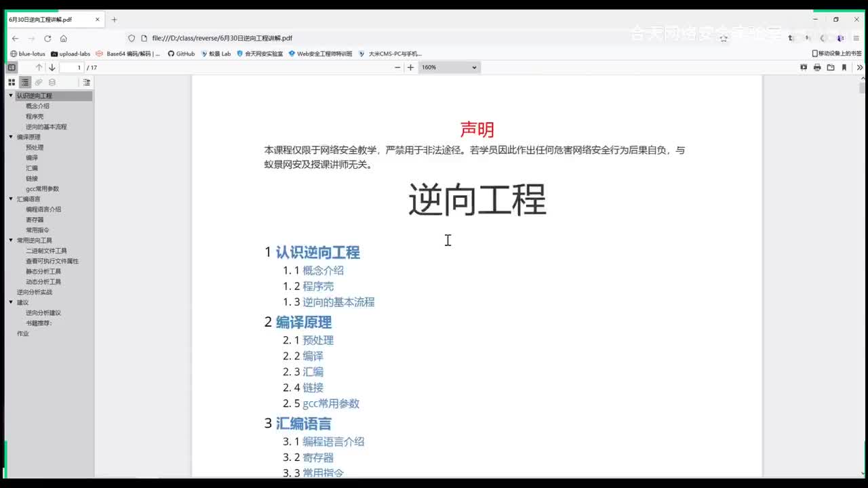Open the 认识逆向工程 heading link in the document
The height and width of the screenshot is (488, 868).
317,252
